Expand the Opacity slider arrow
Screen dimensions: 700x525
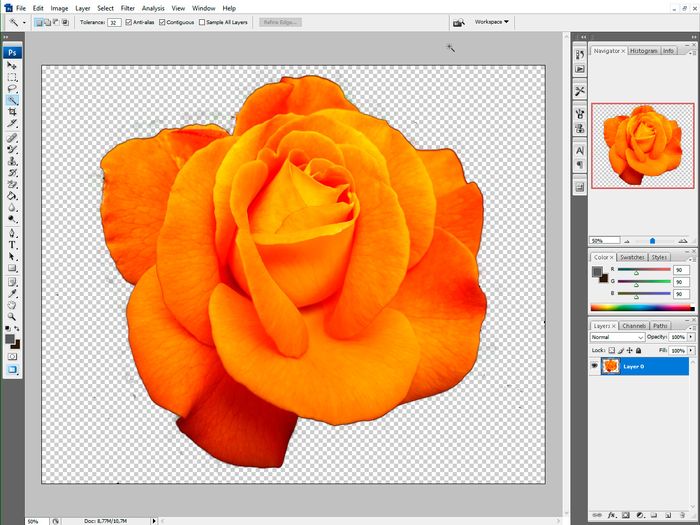[690, 337]
